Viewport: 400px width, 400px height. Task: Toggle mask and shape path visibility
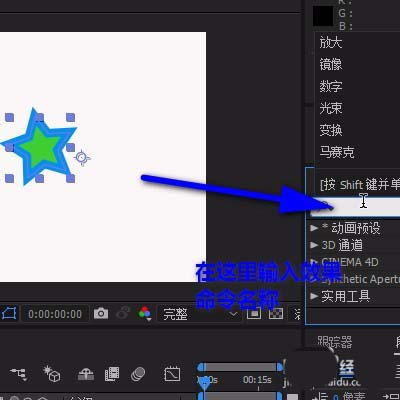9,314
